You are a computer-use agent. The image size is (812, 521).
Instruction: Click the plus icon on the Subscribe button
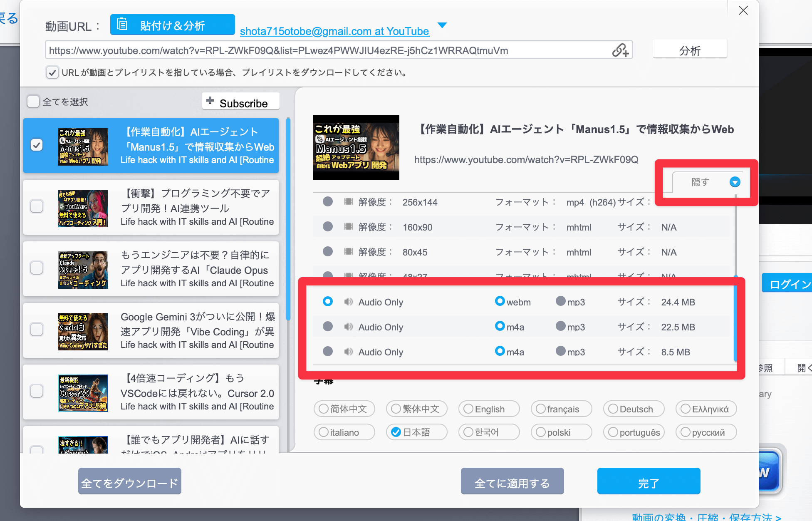[210, 101]
